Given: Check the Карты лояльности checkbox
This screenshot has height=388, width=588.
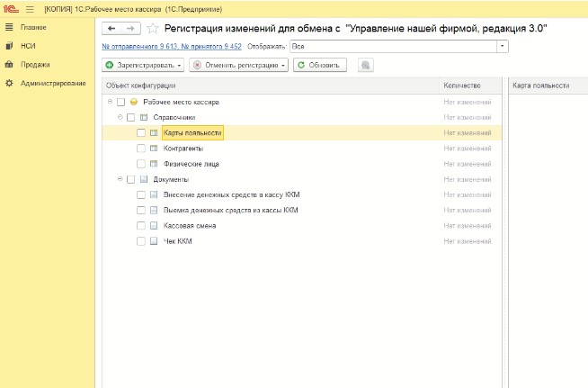Looking at the screenshot, I should click(x=140, y=132).
